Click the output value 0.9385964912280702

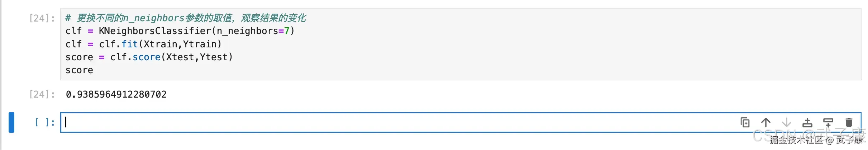116,94
